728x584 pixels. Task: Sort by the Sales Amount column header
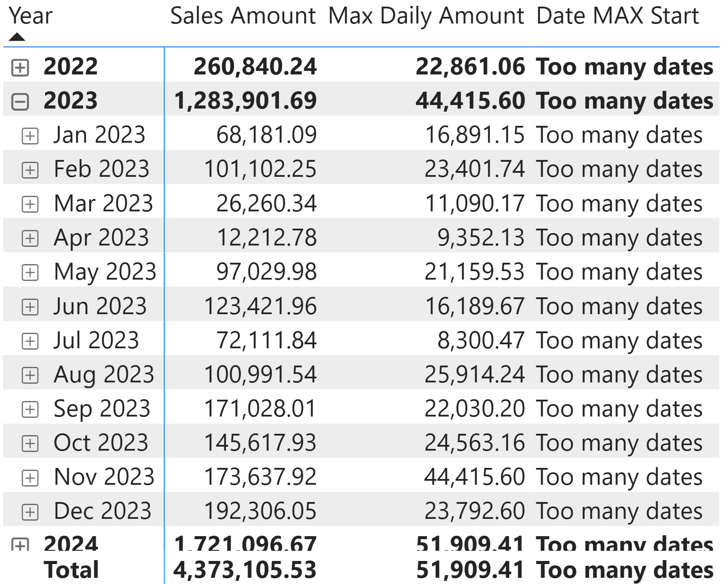click(243, 16)
